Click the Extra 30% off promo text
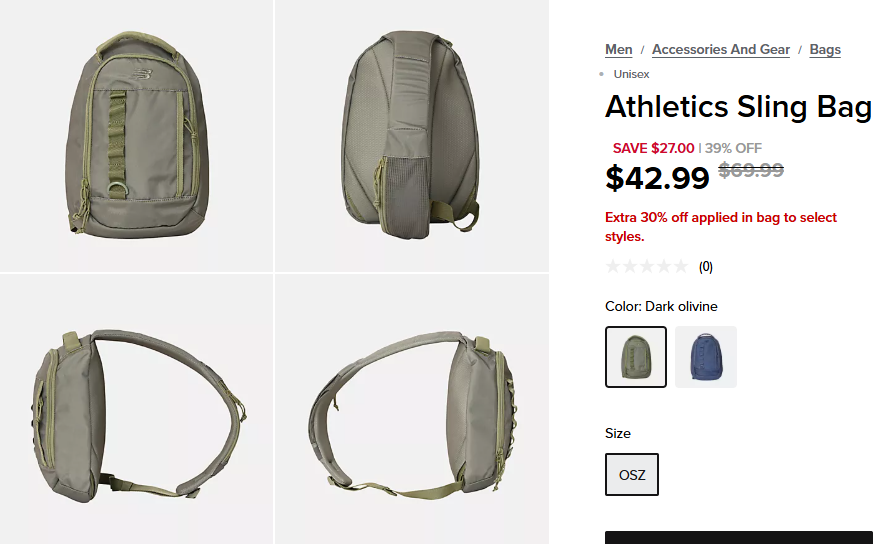The image size is (883, 544). (x=721, y=226)
